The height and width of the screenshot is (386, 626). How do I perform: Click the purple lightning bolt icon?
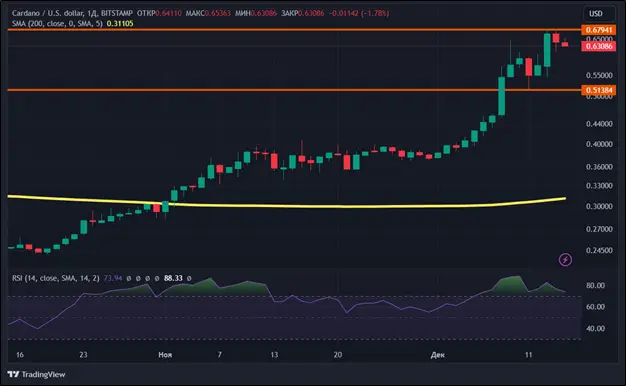[565, 260]
